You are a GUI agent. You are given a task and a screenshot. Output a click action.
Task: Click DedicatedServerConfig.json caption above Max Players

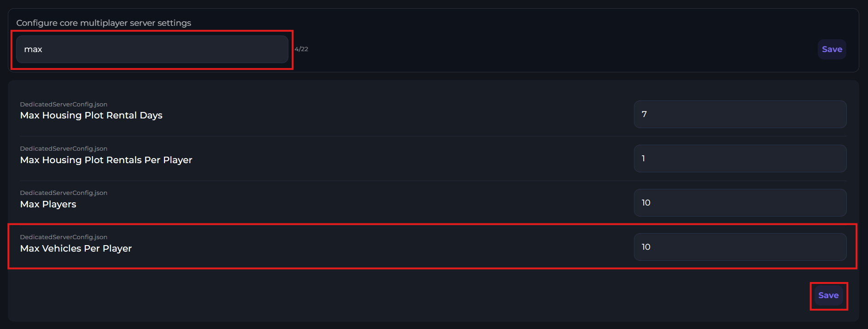[64, 193]
